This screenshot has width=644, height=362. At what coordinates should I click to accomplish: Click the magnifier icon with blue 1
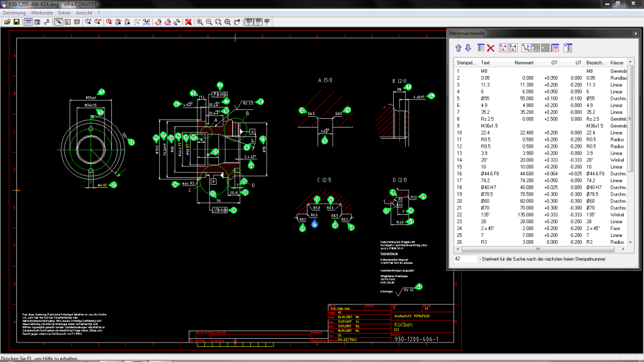(88, 22)
